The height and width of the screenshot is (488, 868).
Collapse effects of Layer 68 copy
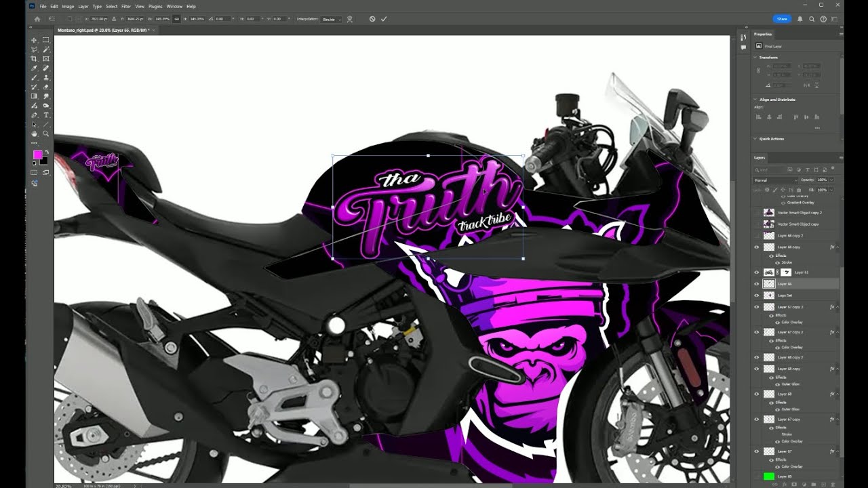[x=837, y=369]
